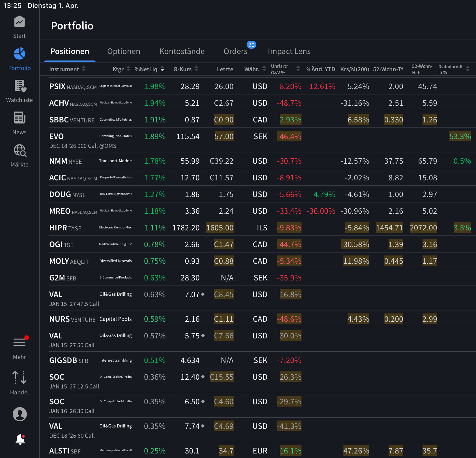Viewport: 476px width, 458px height.
Task: Sort by the Instrument column arrows
Action: (x=84, y=69)
